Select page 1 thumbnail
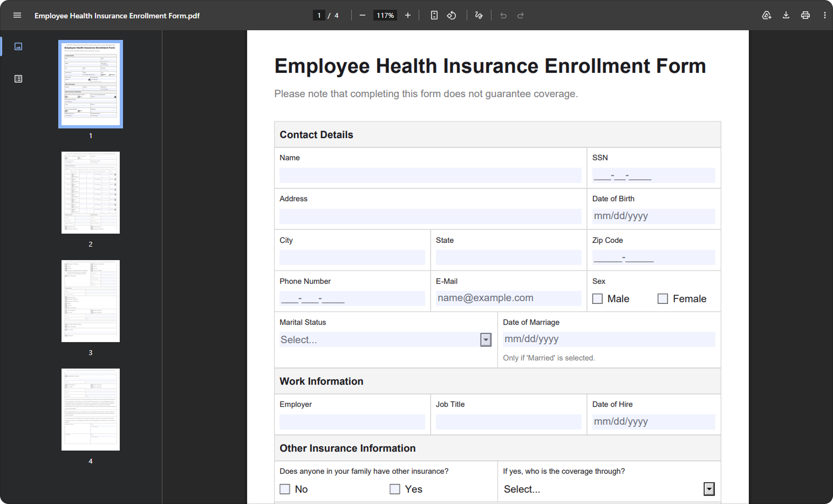Screen dimensions: 833x504 tap(91, 84)
